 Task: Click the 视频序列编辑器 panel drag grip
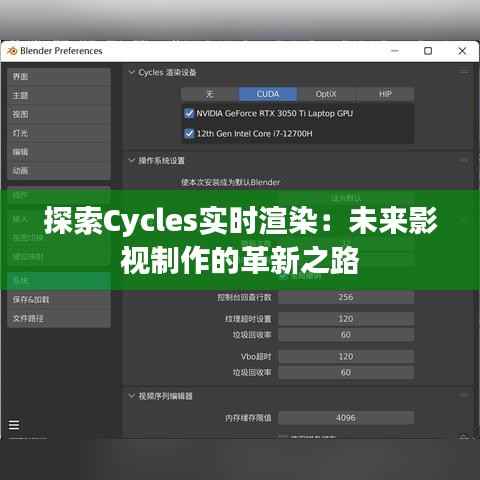tap(464, 396)
